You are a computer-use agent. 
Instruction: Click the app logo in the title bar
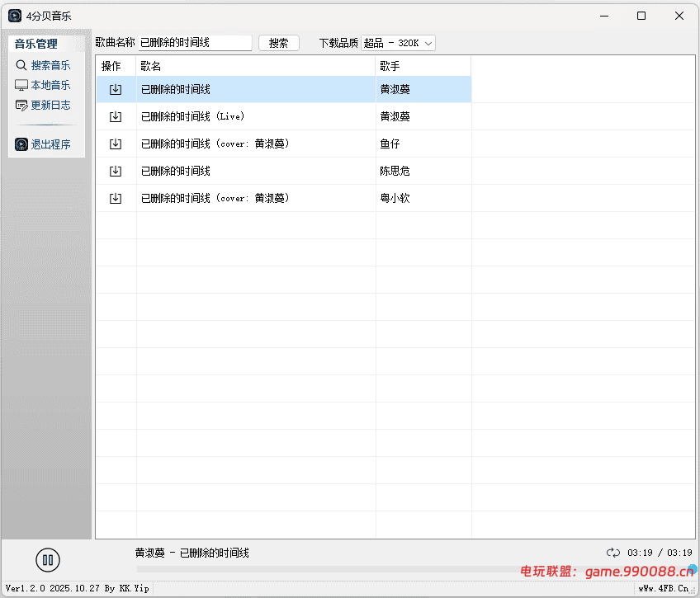(x=15, y=15)
